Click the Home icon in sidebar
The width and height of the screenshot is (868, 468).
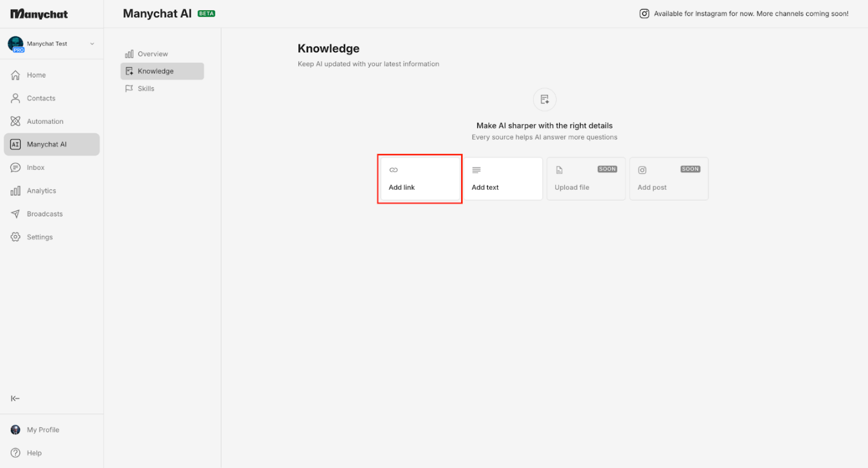[x=16, y=75]
